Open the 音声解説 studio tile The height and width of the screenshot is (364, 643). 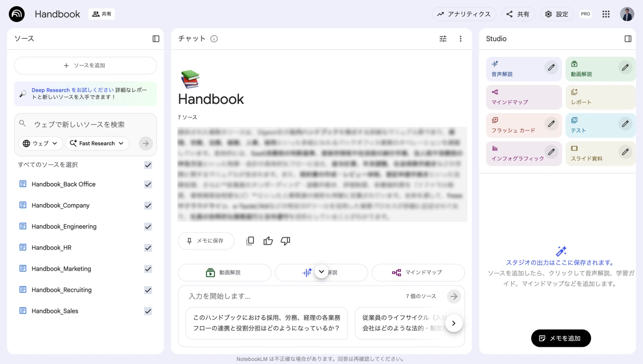coord(524,69)
